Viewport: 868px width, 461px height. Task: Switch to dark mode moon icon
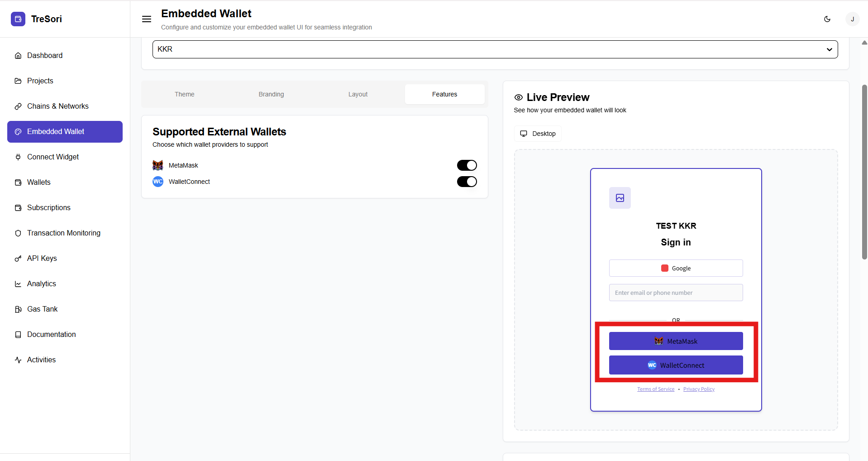click(827, 19)
